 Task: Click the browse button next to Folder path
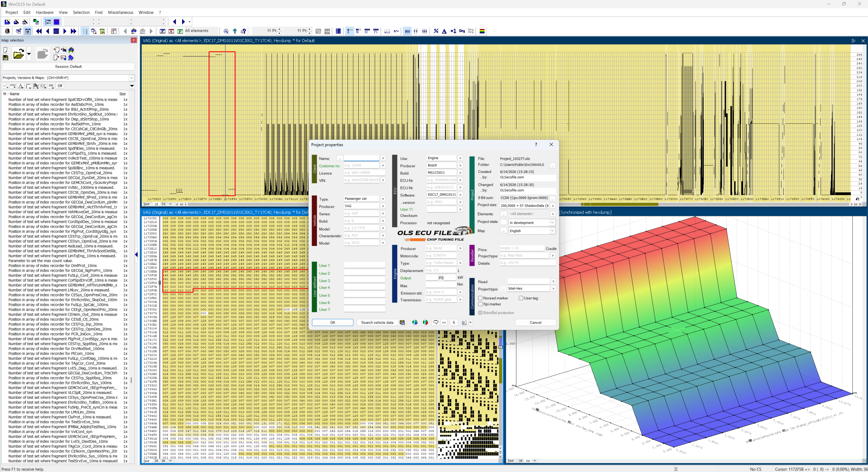[552, 166]
